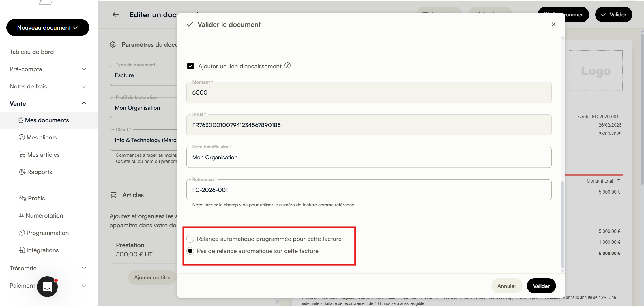This screenshot has height=306, width=644.
Task: Click the Logo placeholder in preview
Action: point(596,71)
